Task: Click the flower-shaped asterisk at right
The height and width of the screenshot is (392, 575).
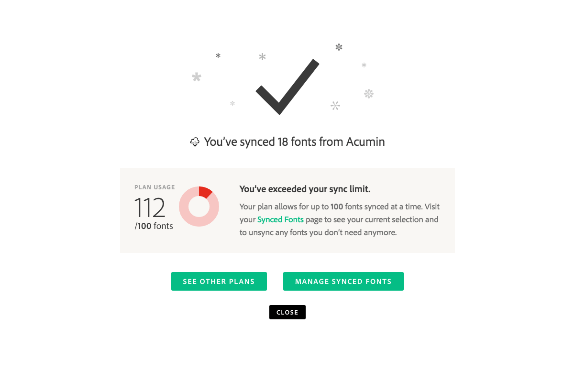Action: (x=368, y=94)
